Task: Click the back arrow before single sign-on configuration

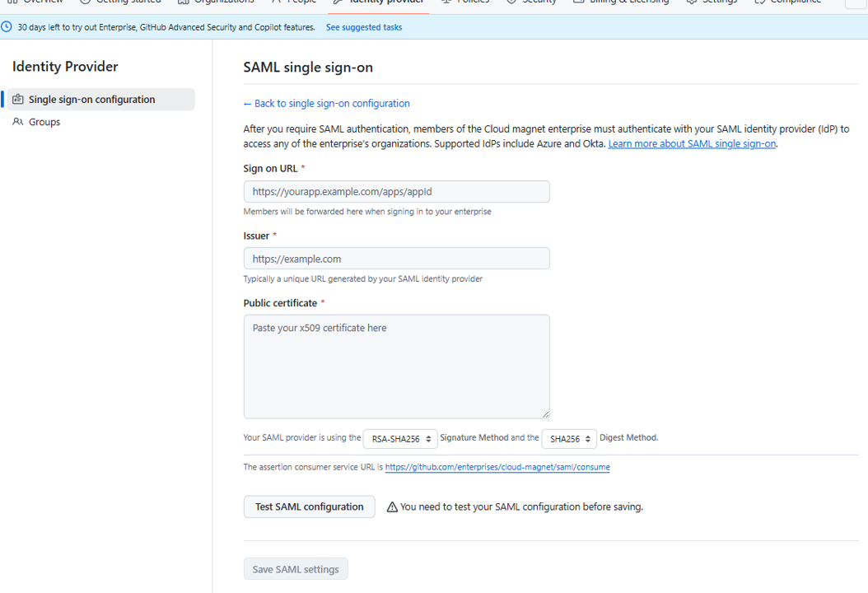Action: [247, 104]
